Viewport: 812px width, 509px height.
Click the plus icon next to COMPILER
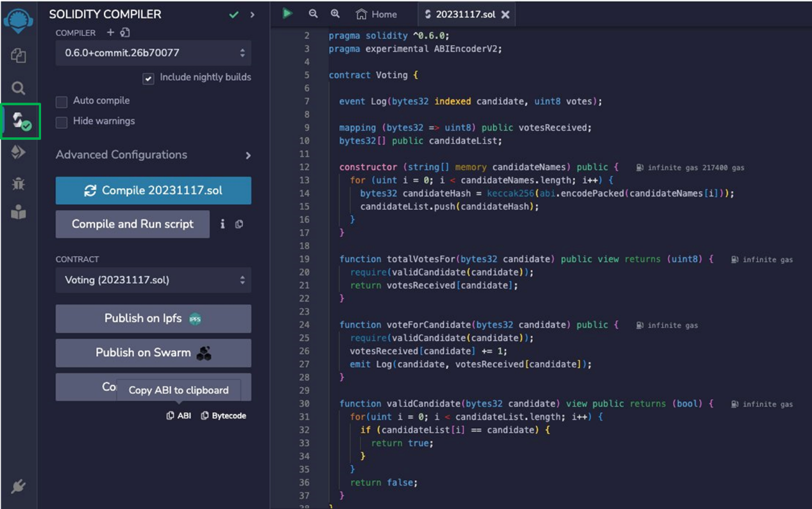pos(110,33)
